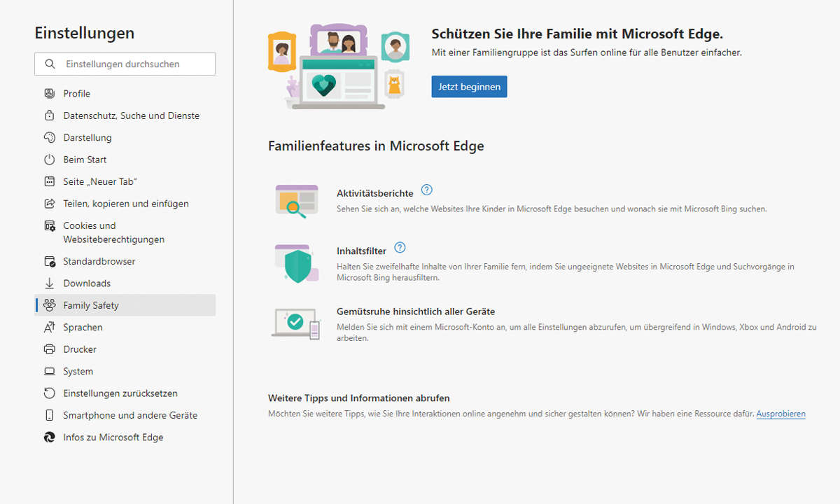This screenshot has width=840, height=504.
Task: Click the Edge logo icon in sidebar
Action: pos(49,437)
